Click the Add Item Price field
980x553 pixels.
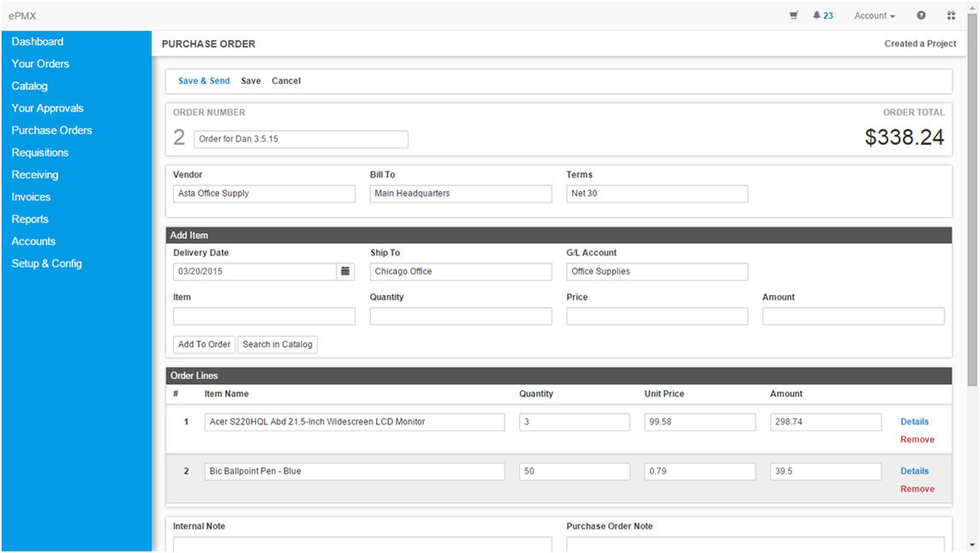pos(657,316)
